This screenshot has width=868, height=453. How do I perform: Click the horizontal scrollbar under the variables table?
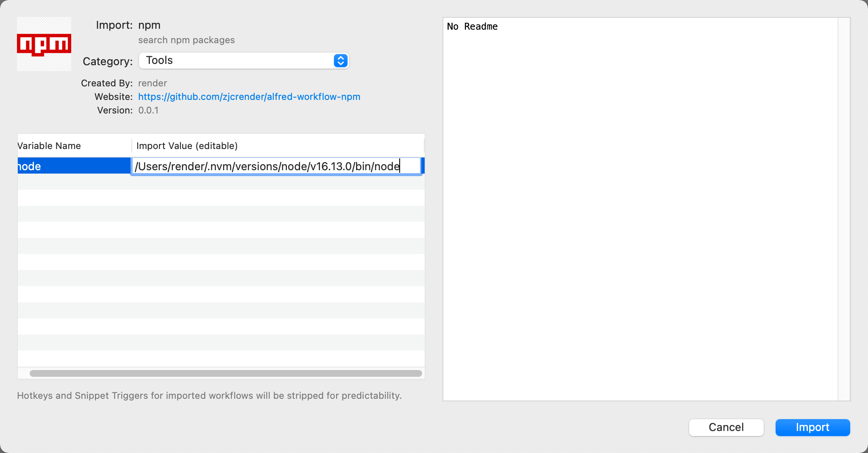[x=226, y=373]
